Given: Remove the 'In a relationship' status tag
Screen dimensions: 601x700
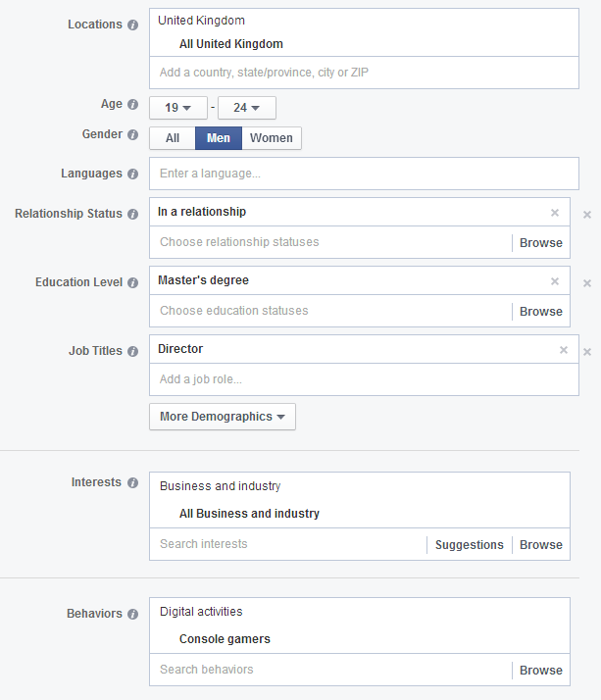Looking at the screenshot, I should click(555, 213).
